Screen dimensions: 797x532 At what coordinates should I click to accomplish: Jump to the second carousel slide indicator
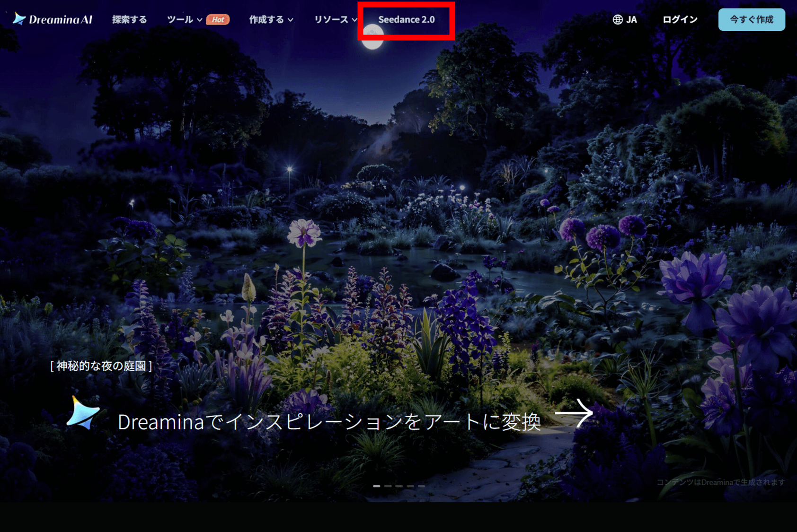click(388, 486)
